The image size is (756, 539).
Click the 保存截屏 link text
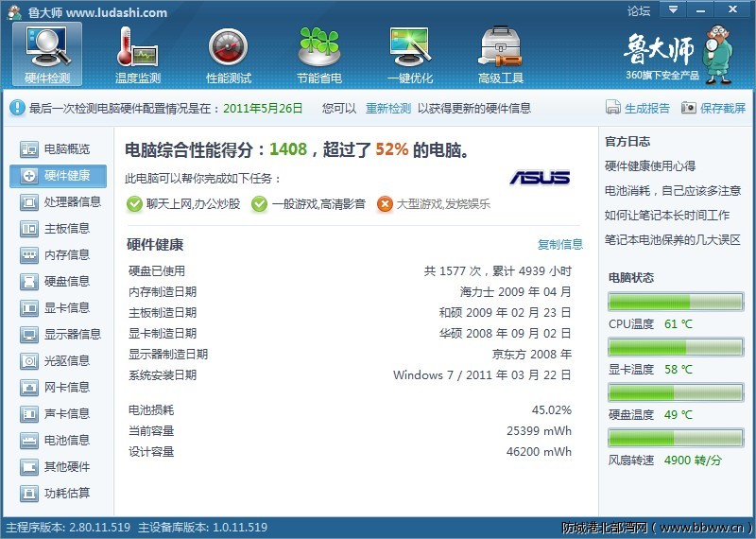coord(723,108)
